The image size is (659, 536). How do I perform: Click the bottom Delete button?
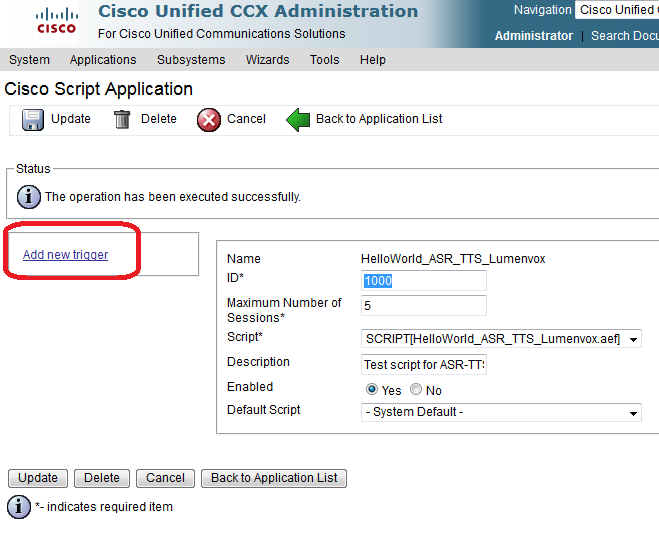click(x=102, y=478)
